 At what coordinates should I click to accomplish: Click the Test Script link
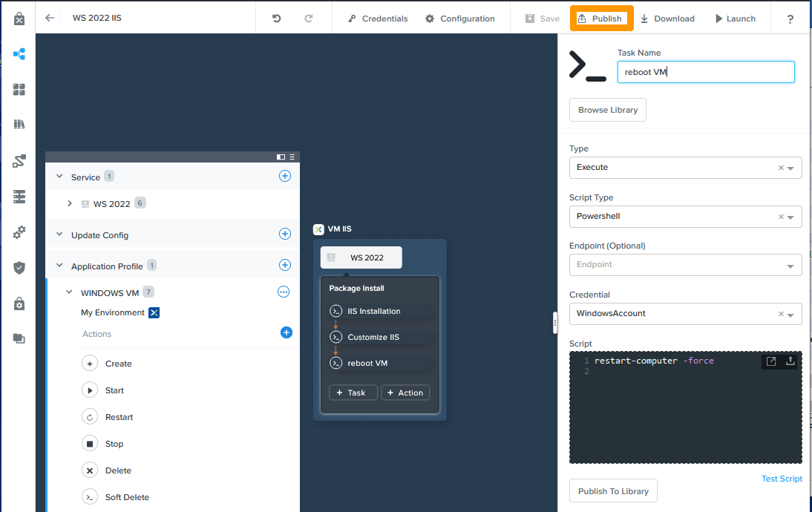tap(782, 479)
